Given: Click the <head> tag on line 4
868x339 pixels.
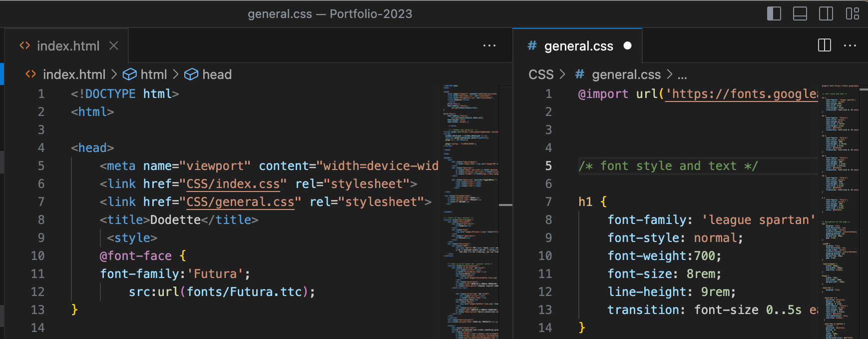Looking at the screenshot, I should [x=92, y=148].
